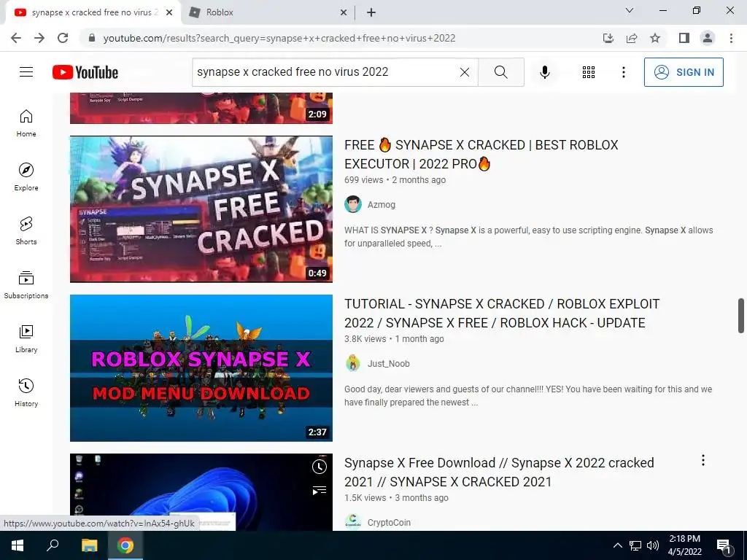The image size is (747, 560).
Task: Open Chrome three-dot menu
Action: pyautogui.click(x=731, y=38)
